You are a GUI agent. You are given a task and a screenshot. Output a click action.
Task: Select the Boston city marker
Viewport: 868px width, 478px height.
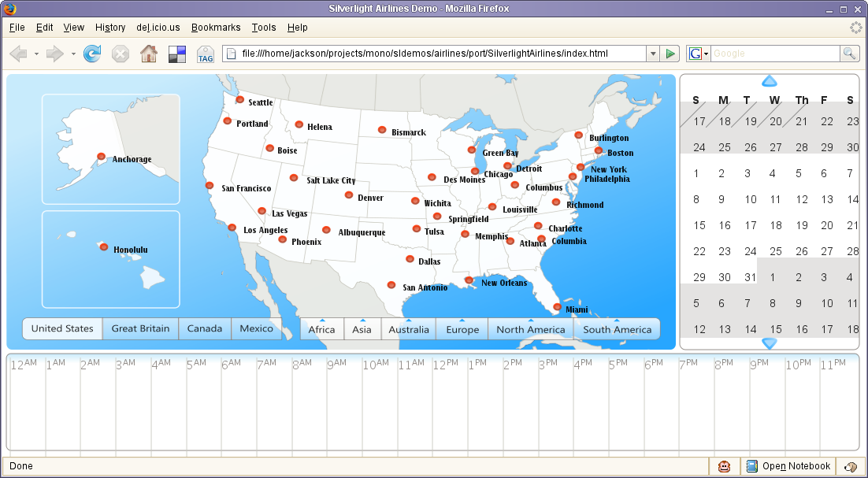tap(599, 150)
